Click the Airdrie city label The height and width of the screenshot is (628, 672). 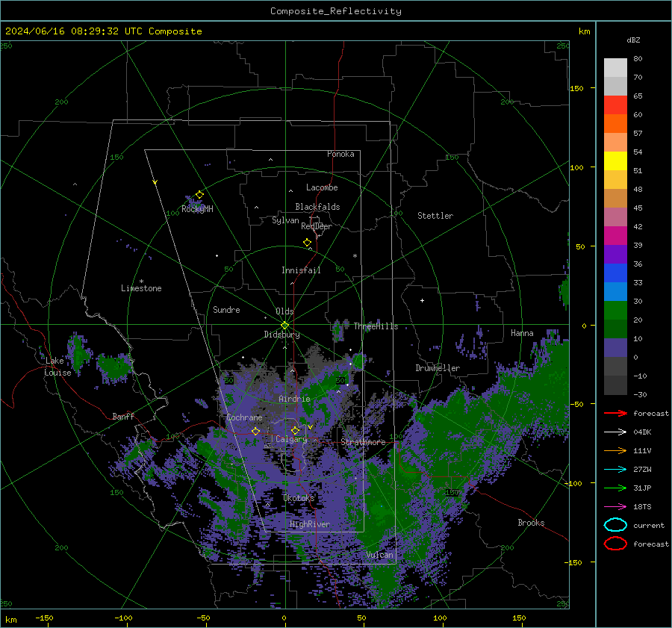point(294,399)
